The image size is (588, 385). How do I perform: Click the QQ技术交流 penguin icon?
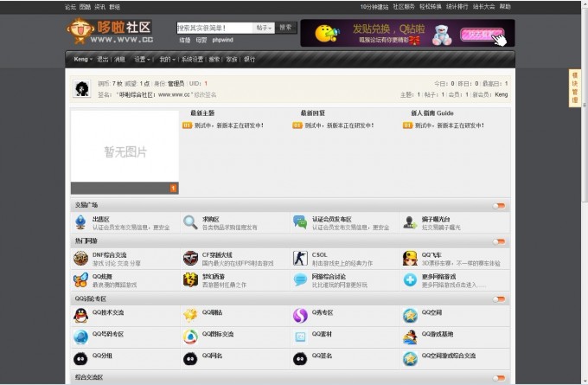point(80,316)
